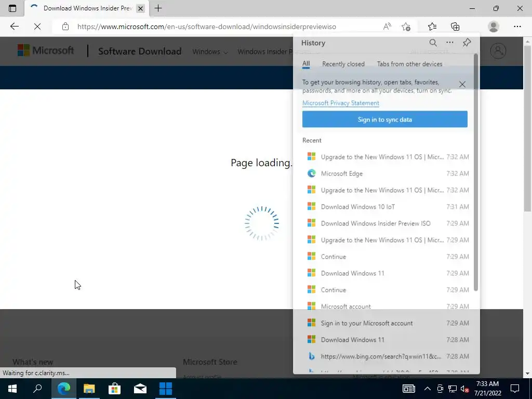Viewport: 532px width, 399px height.
Task: Open the bing.com search history entry
Action: (388, 356)
